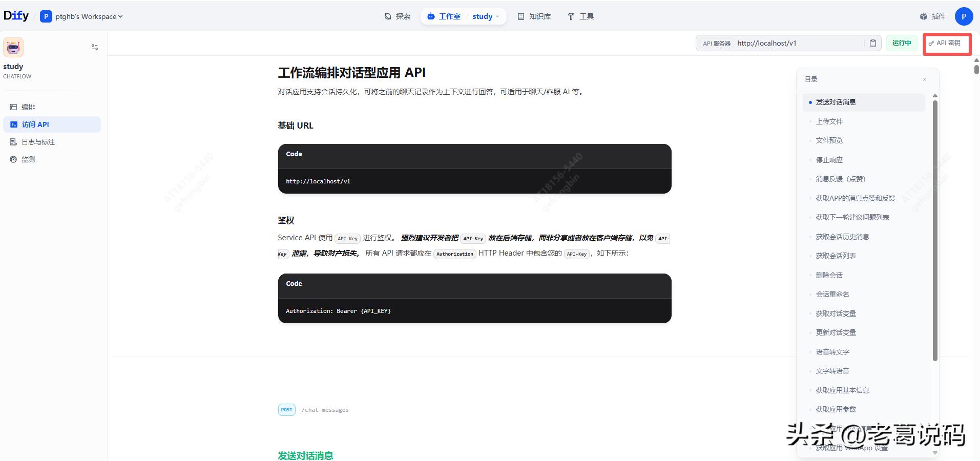Open the ptghb's Workspace dropdown
Screen dimensions: 980x461
81,16
